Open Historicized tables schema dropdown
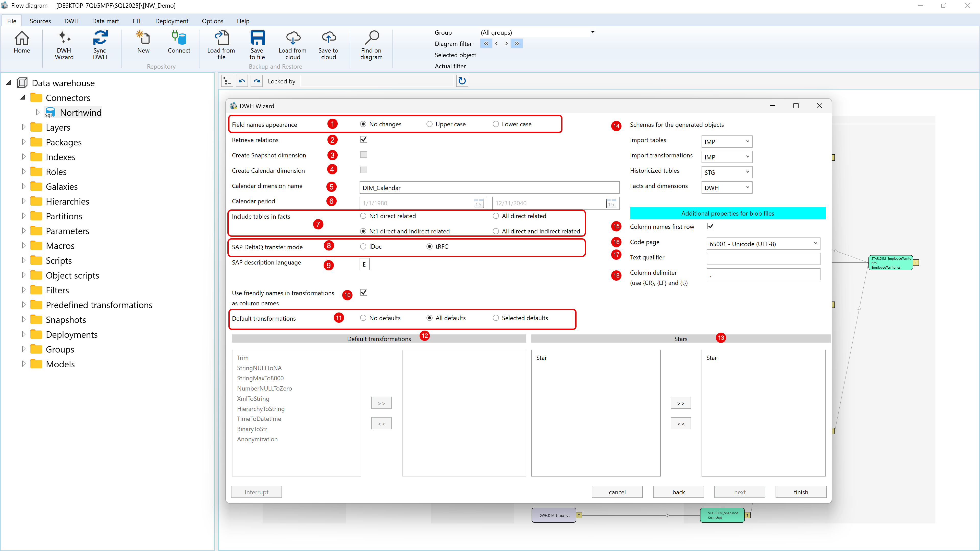This screenshot has width=980, height=551. (727, 172)
